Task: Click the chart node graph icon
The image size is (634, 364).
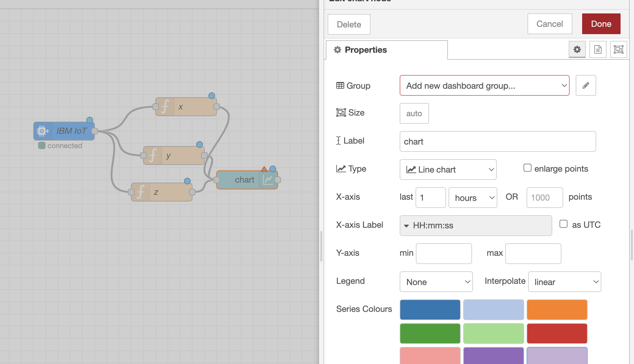Action: [x=268, y=180]
